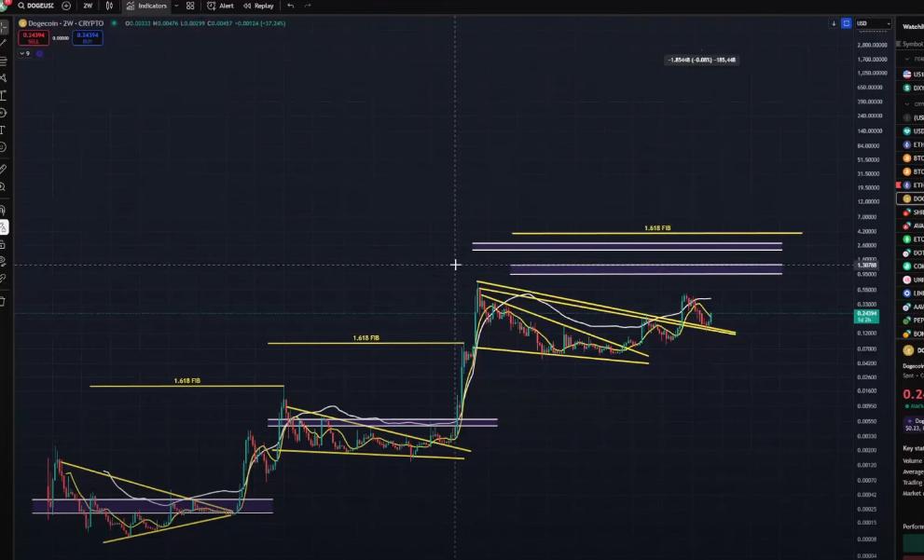Image resolution: width=924 pixels, height=560 pixels.
Task: Open the Indicators dialog
Action: click(146, 6)
